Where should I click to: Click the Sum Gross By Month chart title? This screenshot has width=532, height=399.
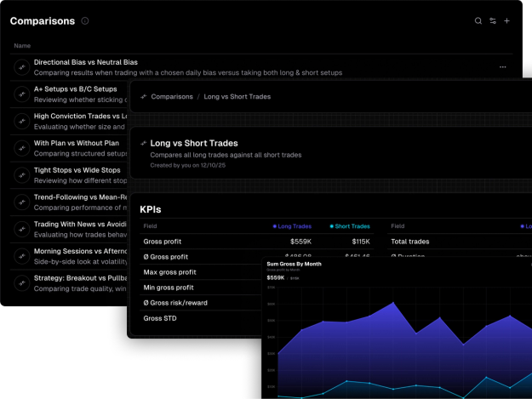[x=294, y=264]
